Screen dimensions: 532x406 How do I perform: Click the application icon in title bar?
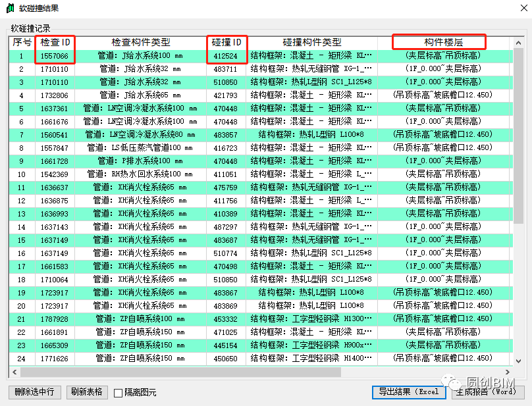11,8
